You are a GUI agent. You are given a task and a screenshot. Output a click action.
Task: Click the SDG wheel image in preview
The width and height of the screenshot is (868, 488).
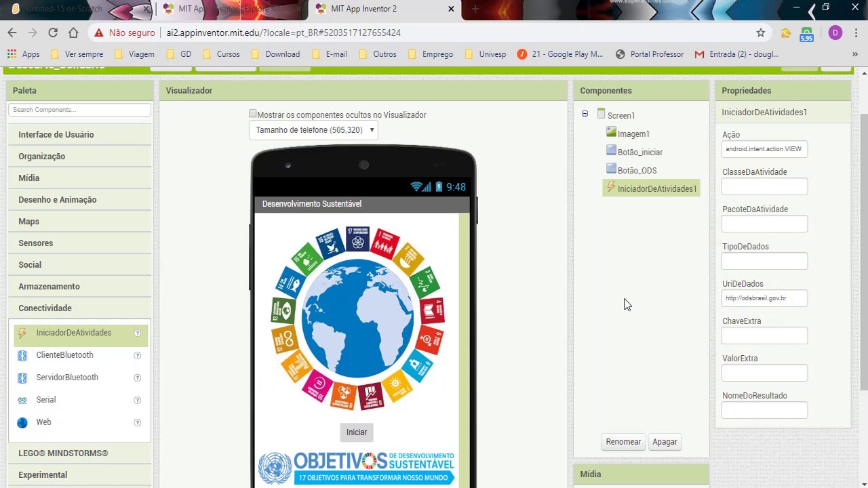(357, 319)
